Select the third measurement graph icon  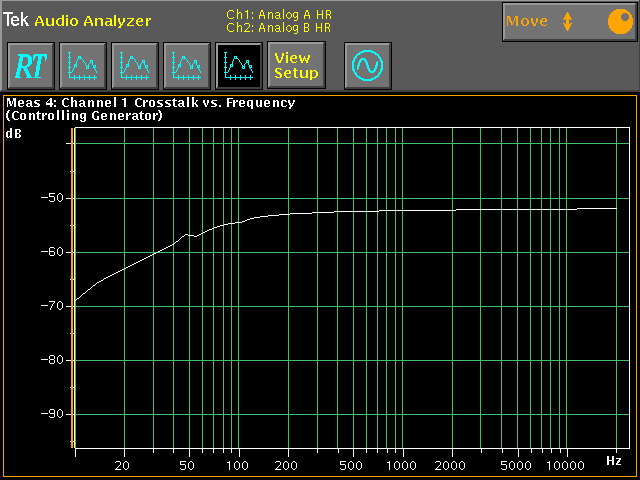click(186, 66)
